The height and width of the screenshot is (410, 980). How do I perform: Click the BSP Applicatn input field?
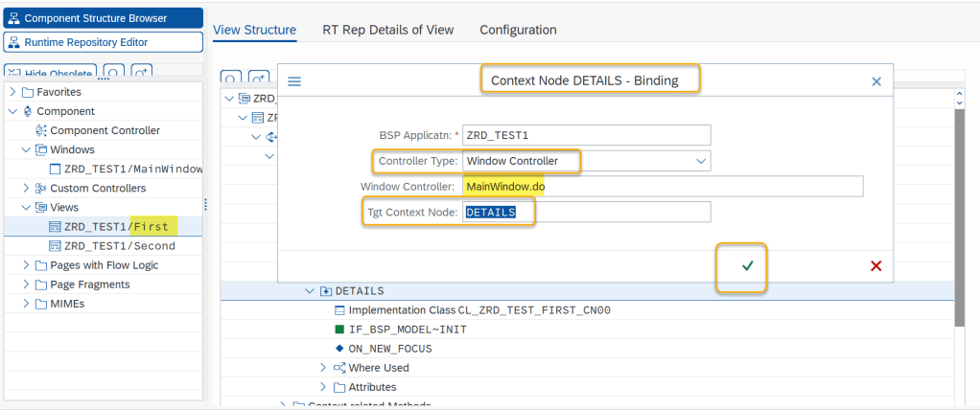click(586, 135)
